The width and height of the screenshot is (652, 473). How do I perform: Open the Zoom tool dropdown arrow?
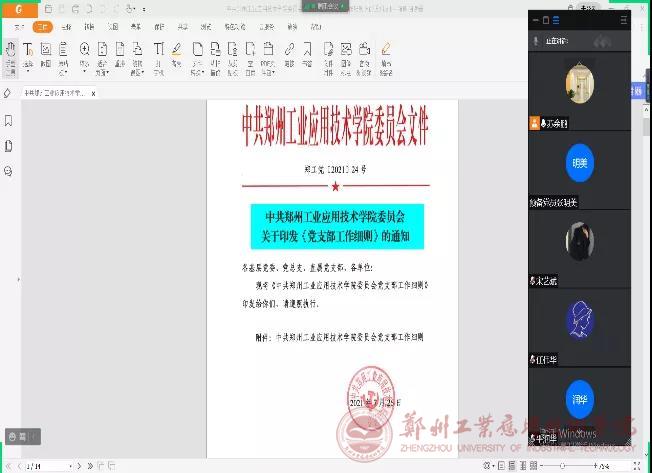pyautogui.click(x=84, y=70)
